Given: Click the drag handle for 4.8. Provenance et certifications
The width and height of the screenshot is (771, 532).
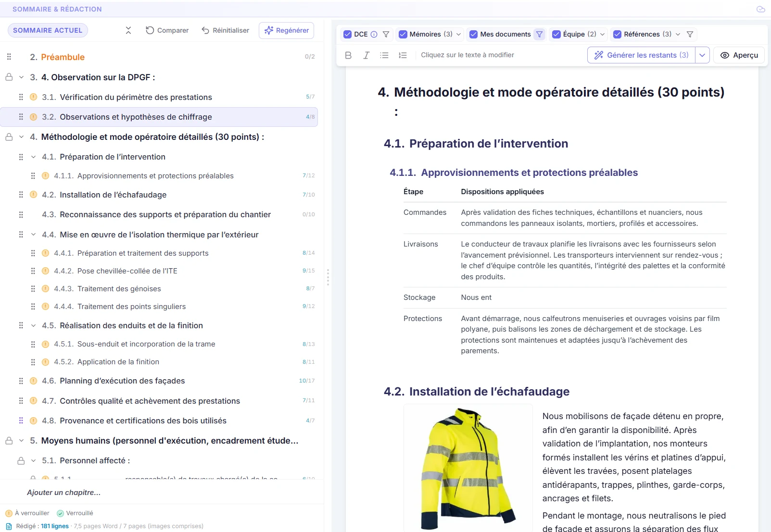Looking at the screenshot, I should coord(21,421).
